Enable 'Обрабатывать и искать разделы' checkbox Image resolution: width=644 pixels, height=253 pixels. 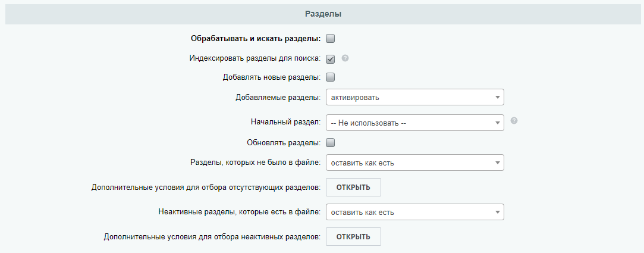click(330, 39)
